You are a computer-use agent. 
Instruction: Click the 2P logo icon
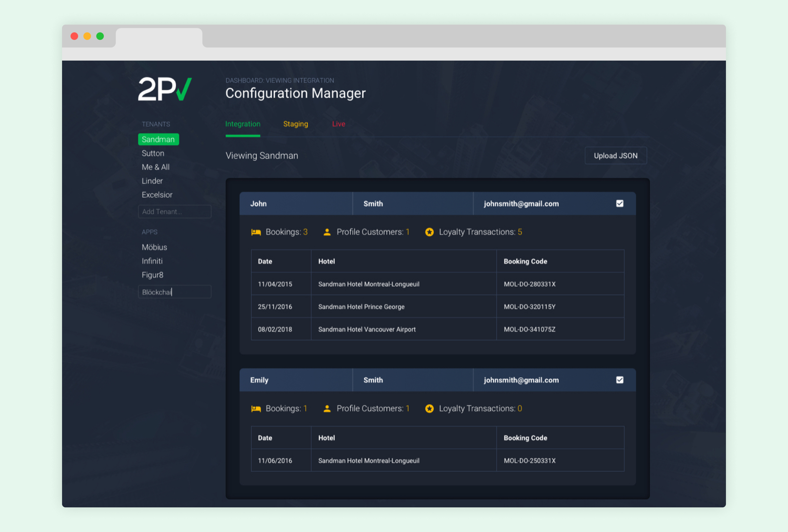tap(165, 89)
